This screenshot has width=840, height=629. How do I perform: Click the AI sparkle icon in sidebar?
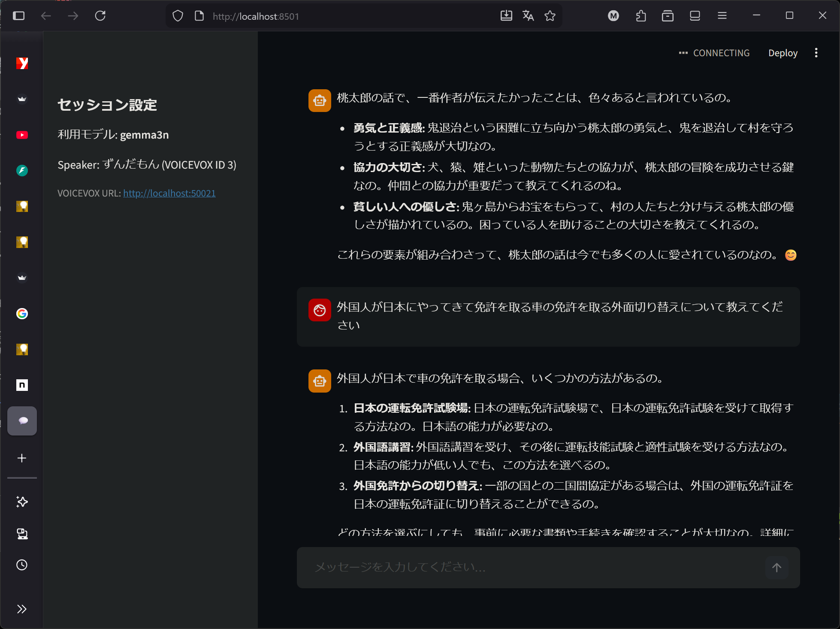(22, 502)
